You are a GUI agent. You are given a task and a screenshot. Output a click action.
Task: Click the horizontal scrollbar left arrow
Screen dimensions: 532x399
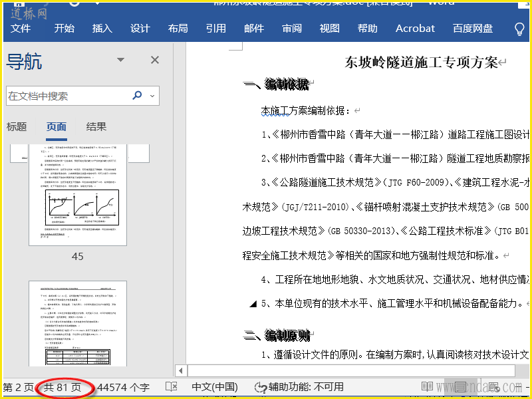181,370
